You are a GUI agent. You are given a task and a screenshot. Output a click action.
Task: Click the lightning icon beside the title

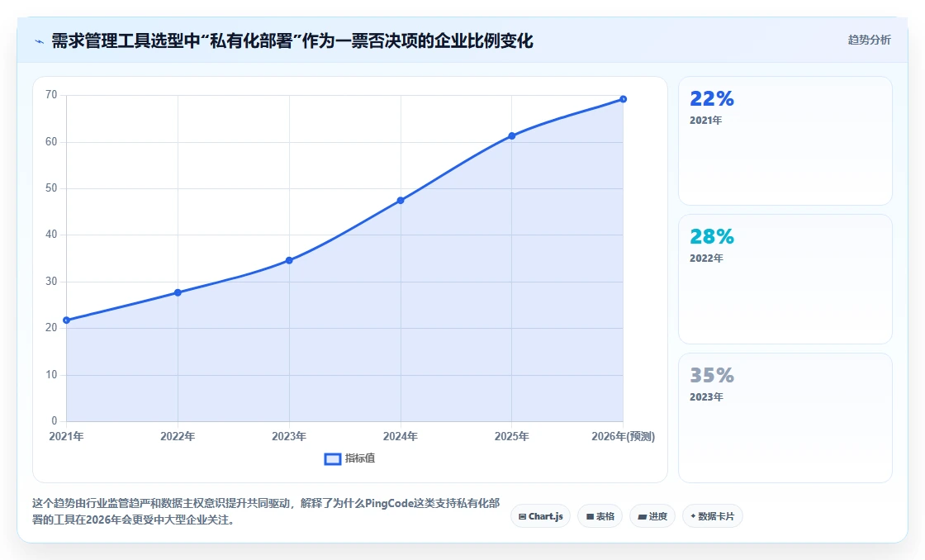click(x=40, y=41)
